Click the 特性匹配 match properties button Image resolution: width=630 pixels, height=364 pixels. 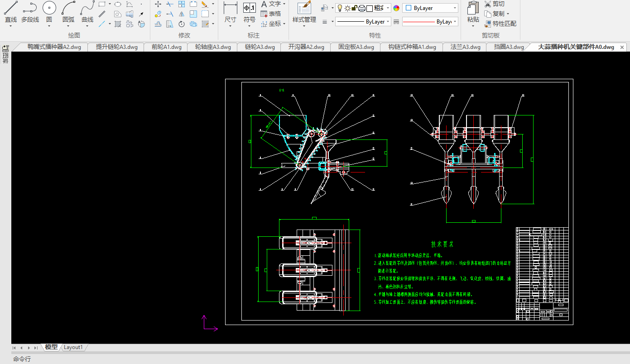[500, 24]
